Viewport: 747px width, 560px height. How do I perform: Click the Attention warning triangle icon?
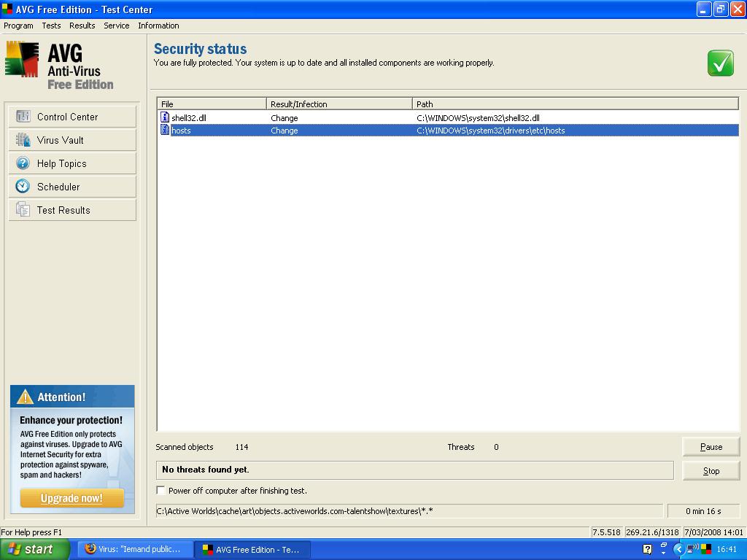(25, 396)
